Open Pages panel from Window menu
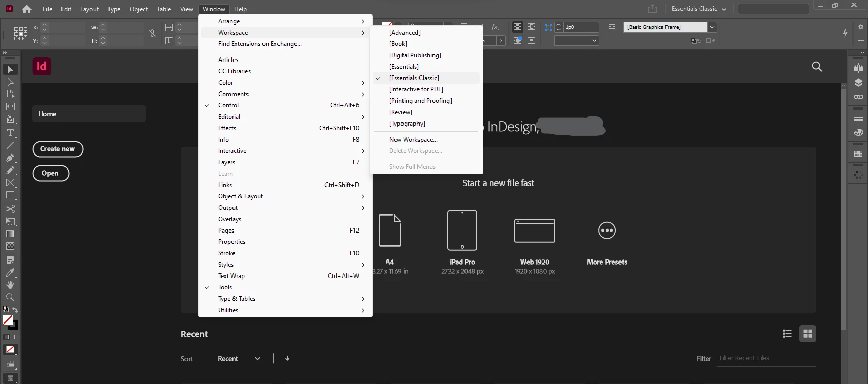Image resolution: width=868 pixels, height=384 pixels. coord(285,231)
